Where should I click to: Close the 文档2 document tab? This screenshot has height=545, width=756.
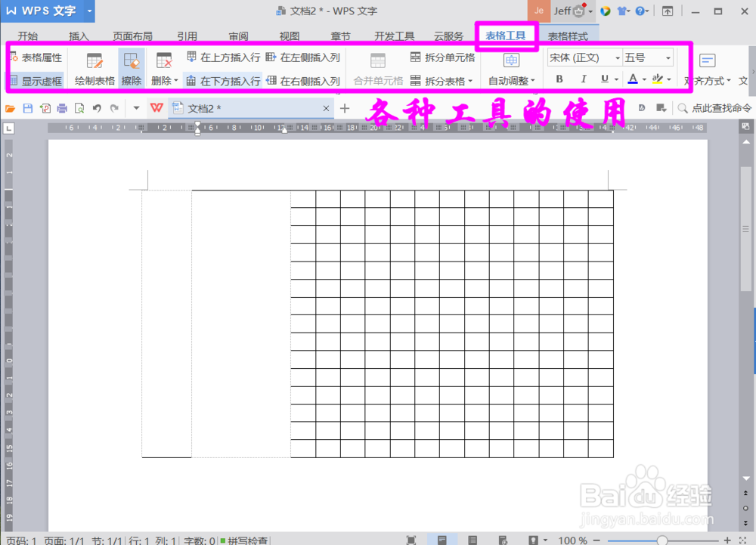click(x=326, y=108)
